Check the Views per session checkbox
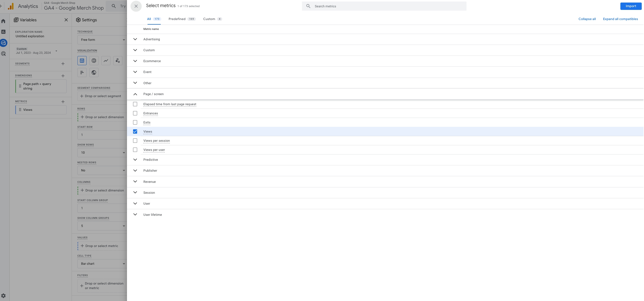This screenshot has width=644, height=301. click(x=135, y=141)
